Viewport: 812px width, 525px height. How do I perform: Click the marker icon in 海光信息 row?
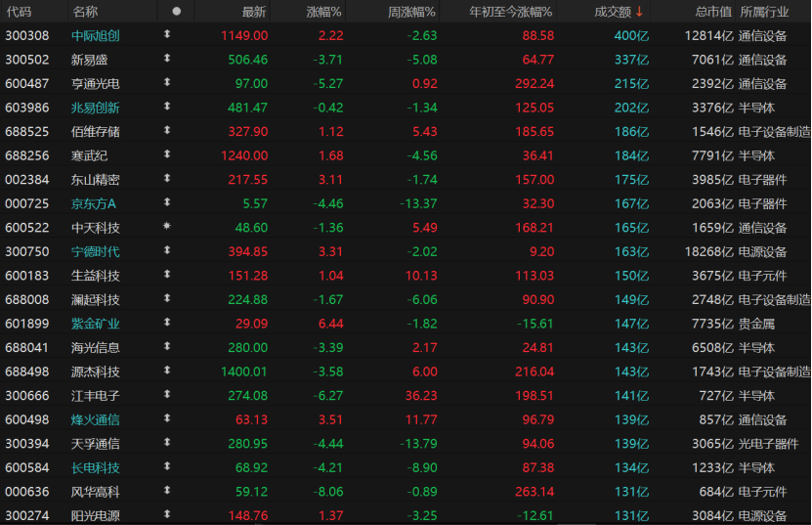167,346
